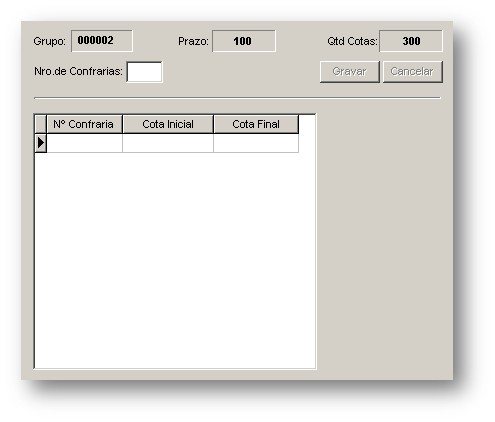495x422 pixels.
Task: Click the first row Cota Inicial cell
Action: [x=168, y=143]
